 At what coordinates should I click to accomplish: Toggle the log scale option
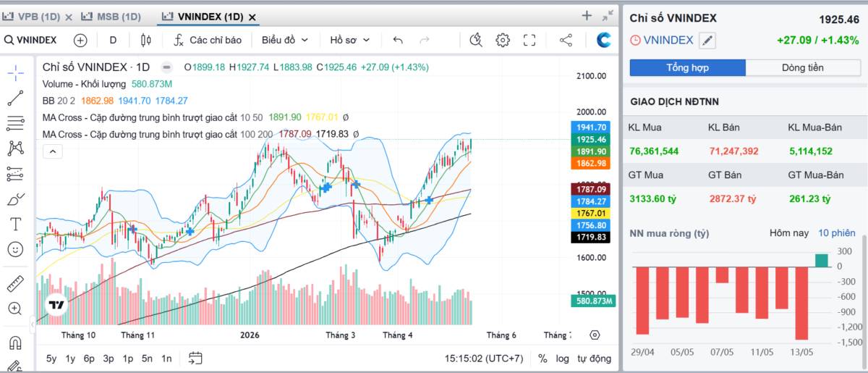[x=562, y=358]
